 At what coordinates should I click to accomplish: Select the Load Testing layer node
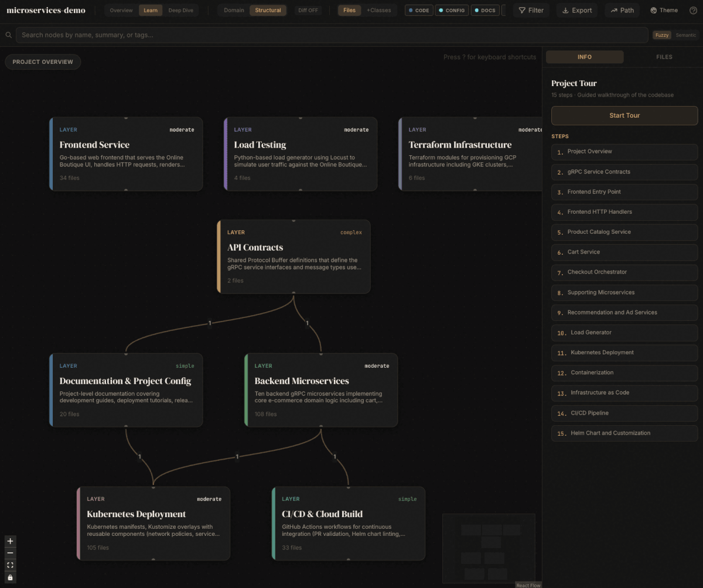tap(301, 154)
